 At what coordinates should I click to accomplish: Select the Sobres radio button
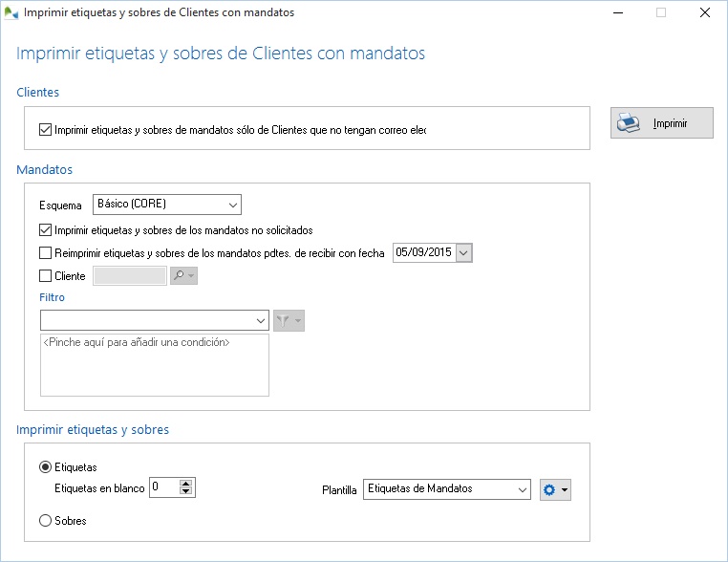click(x=46, y=521)
